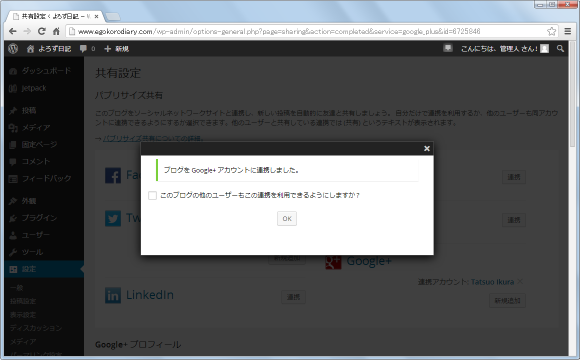Click 新規追加 under Google+ account
Viewport: 580px width, 360px height.
coord(508,301)
